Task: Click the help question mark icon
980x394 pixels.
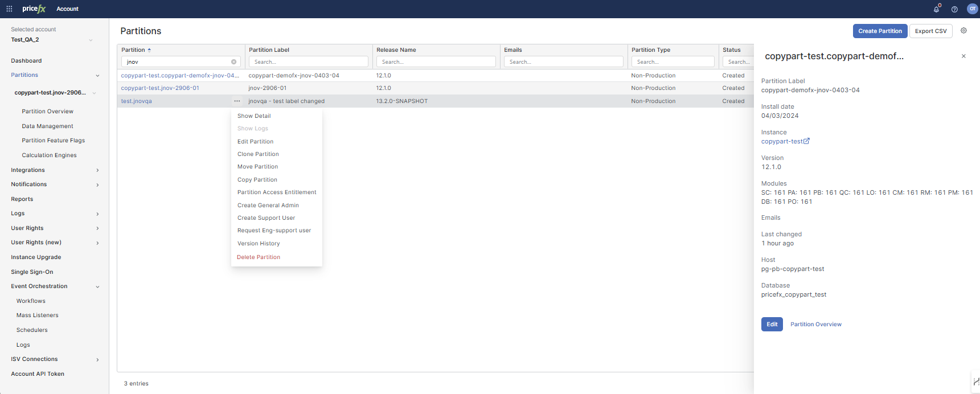Action: coord(954,9)
